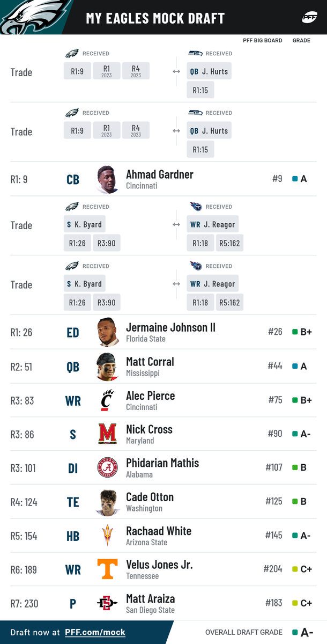This screenshot has height=644, width=327.
Task: Click Velus Jones Jr.'s C+ grade swatch
Action: [x=295, y=569]
